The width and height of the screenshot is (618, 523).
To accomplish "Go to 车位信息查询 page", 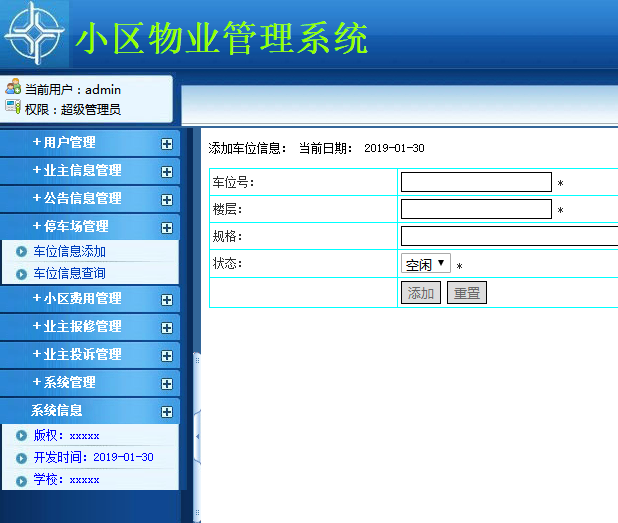I will 69,273.
